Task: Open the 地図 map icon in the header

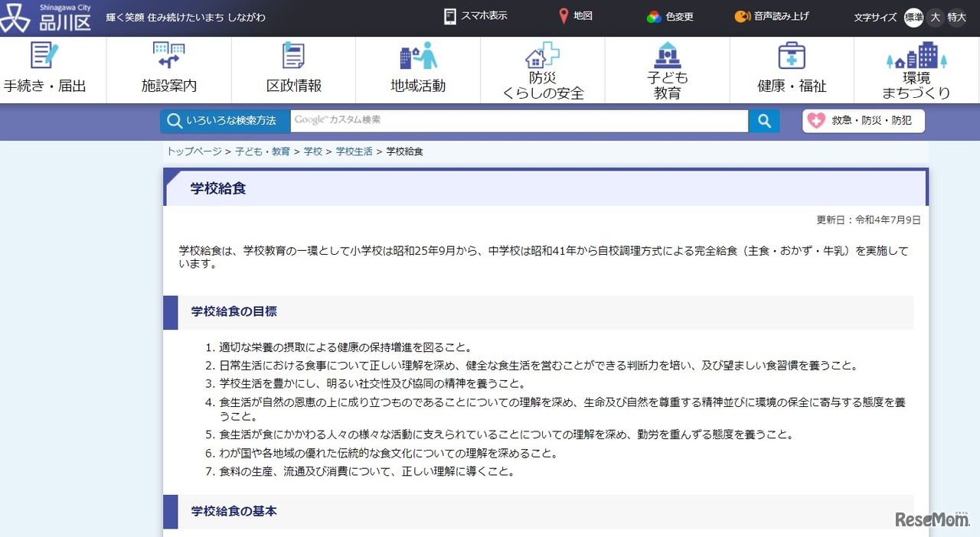Action: point(574,16)
